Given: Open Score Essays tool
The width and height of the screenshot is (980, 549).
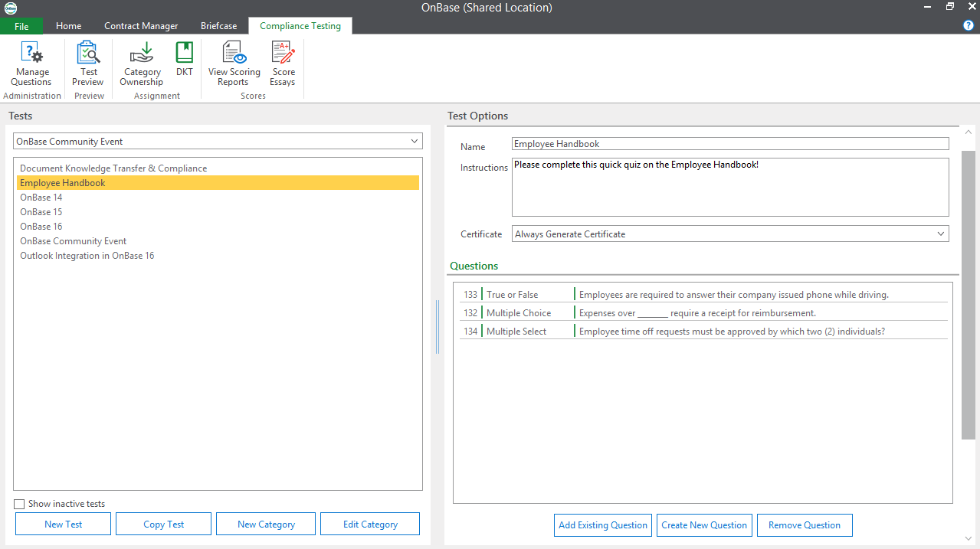Looking at the screenshot, I should [283, 64].
